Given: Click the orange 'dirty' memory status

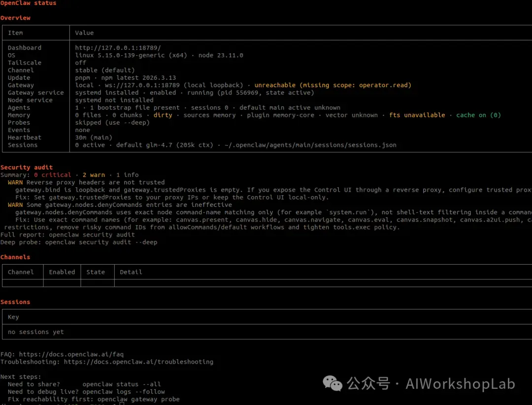Looking at the screenshot, I should coord(163,115).
